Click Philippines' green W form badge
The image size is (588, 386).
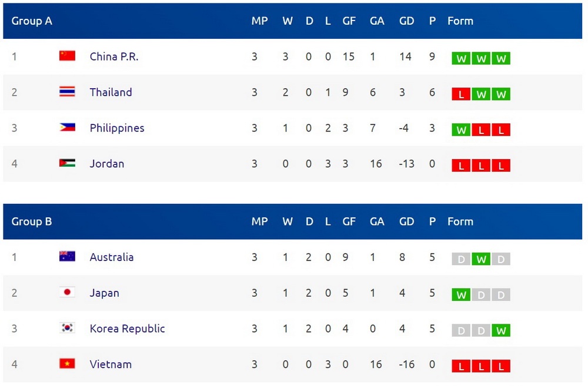[461, 130]
